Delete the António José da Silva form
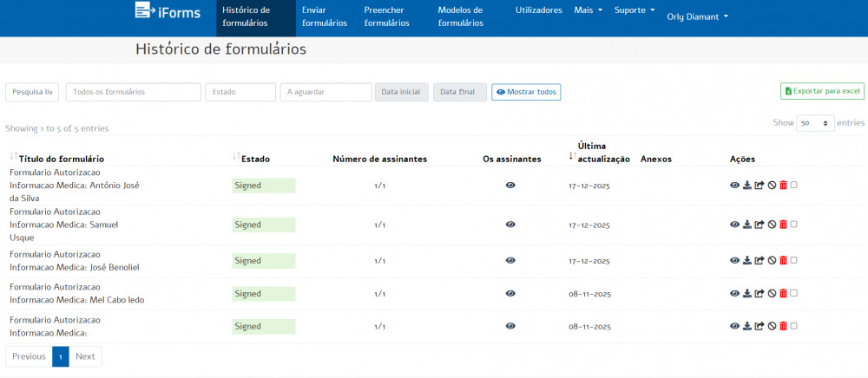The height and width of the screenshot is (378, 868). pyautogui.click(x=783, y=185)
